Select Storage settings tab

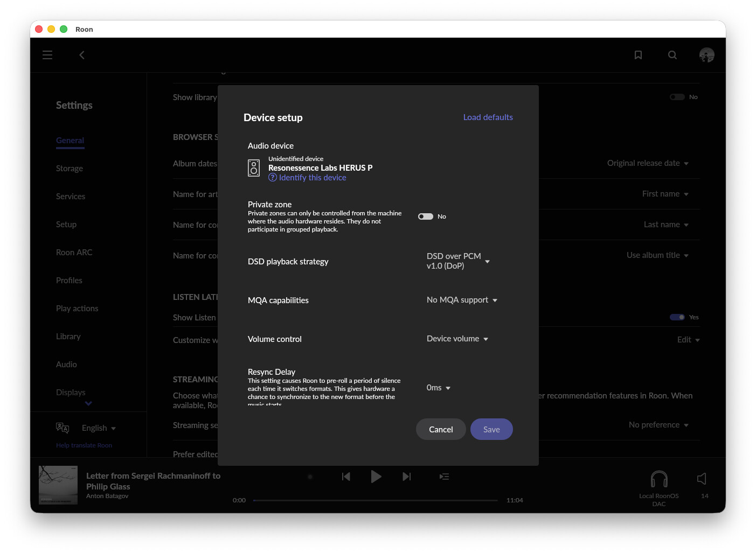[x=70, y=169]
